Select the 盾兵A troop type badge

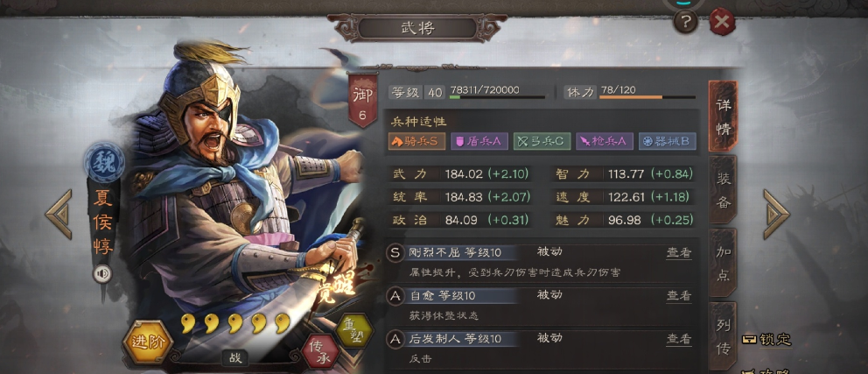tap(479, 141)
